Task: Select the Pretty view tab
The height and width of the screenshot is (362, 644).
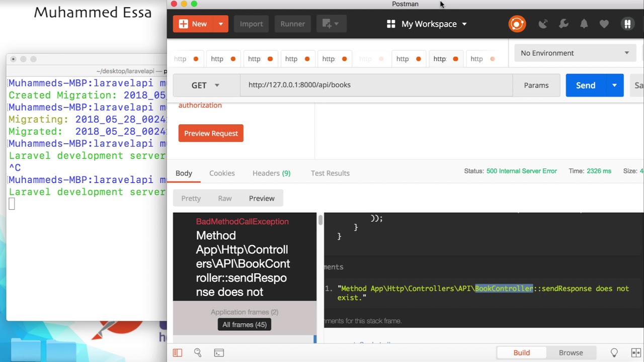Action: [x=191, y=198]
